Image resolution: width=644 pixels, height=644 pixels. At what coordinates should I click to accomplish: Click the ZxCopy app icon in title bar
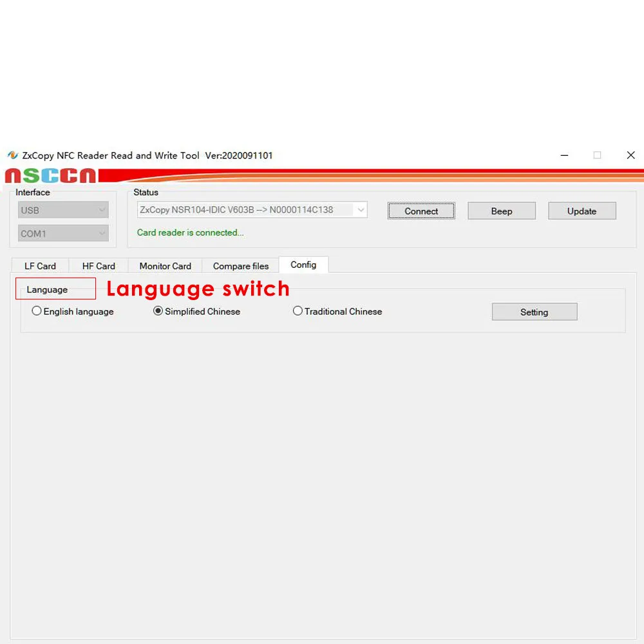click(x=13, y=155)
